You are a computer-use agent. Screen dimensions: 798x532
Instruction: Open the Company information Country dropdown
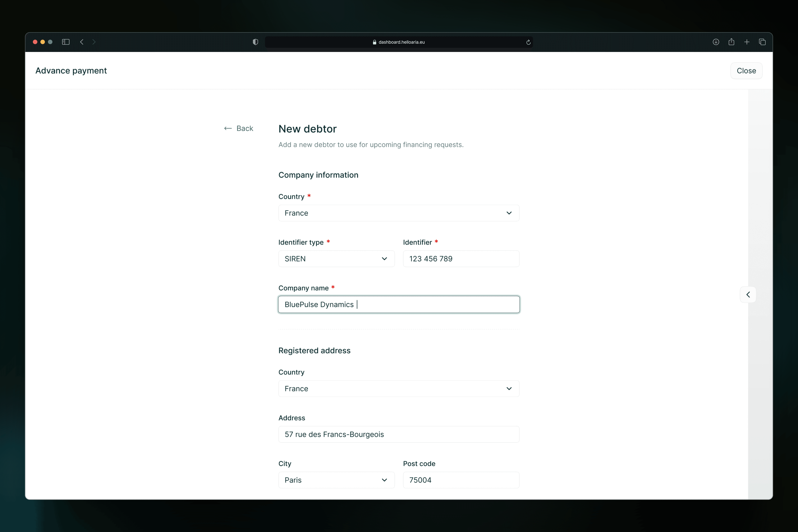(399, 213)
